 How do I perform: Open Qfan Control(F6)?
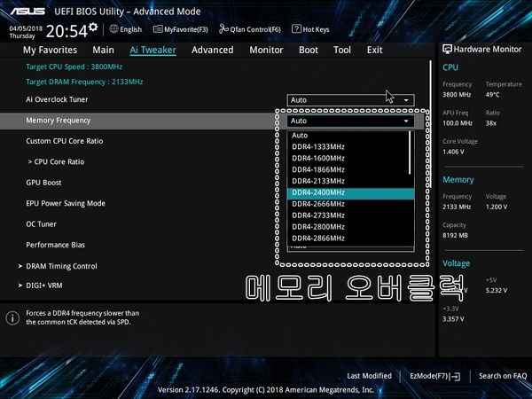pos(250,29)
